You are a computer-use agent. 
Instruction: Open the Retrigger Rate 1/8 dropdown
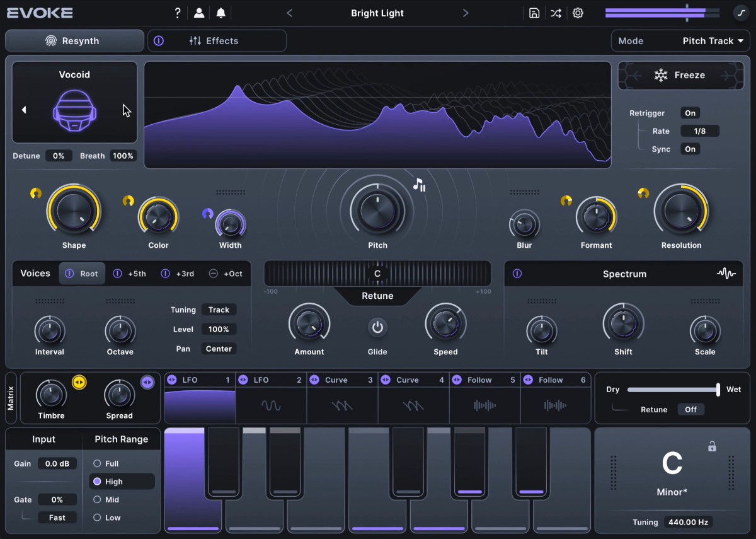click(699, 131)
